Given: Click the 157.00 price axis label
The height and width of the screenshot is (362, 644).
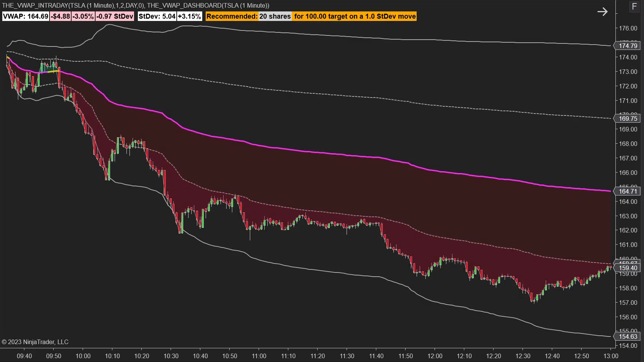Looking at the screenshot, I should (x=628, y=303).
